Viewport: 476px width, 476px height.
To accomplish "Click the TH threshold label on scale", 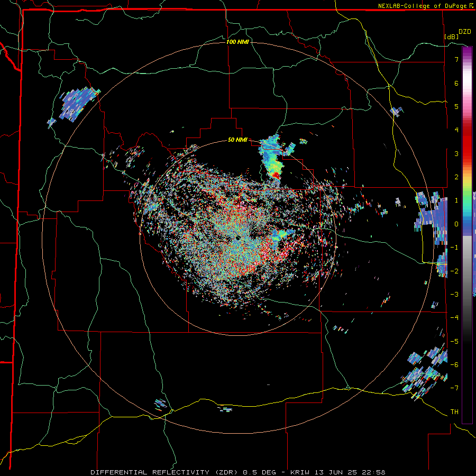I will pos(454,412).
